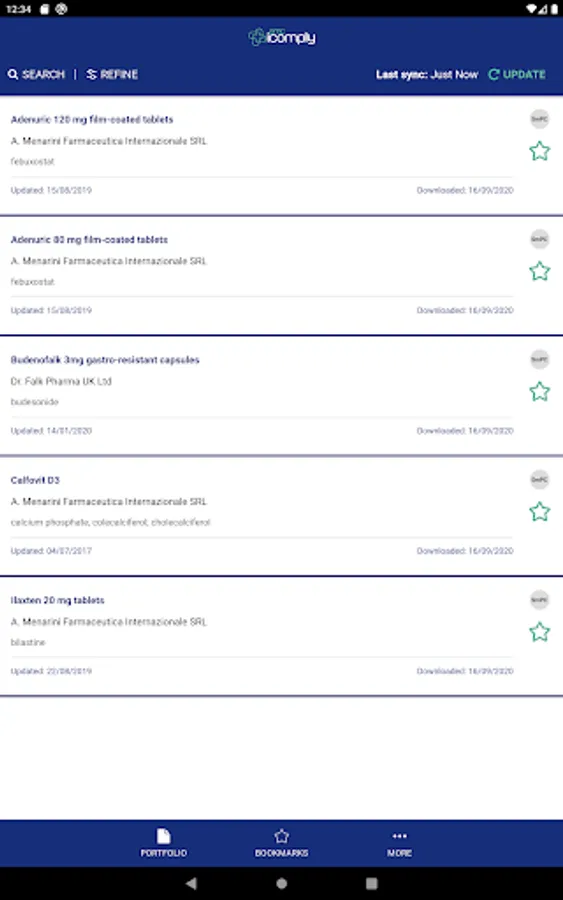Open SmPC badge for Adenuric 120 mg

point(539,119)
